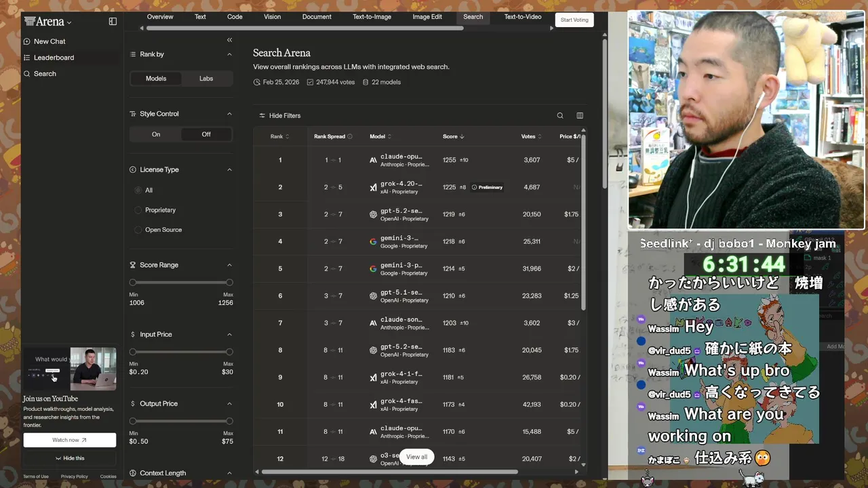Click the tabs left scroll arrow
The width and height of the screenshot is (868, 488).
click(142, 28)
